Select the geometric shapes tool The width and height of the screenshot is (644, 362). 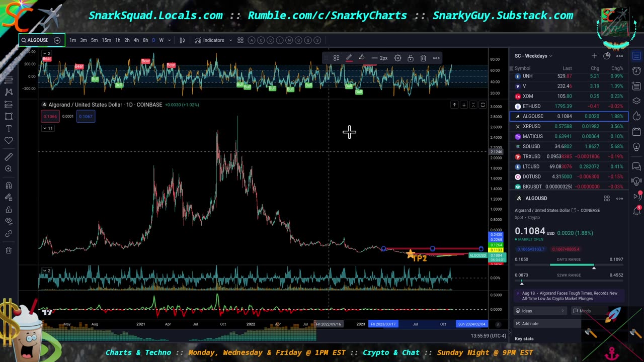[x=9, y=117]
